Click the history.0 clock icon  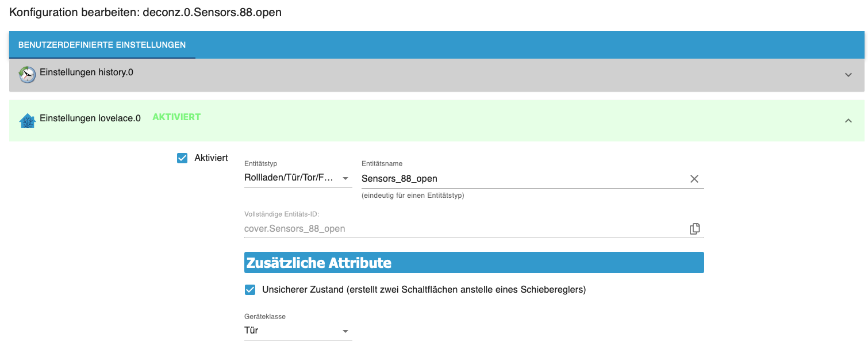(x=27, y=74)
